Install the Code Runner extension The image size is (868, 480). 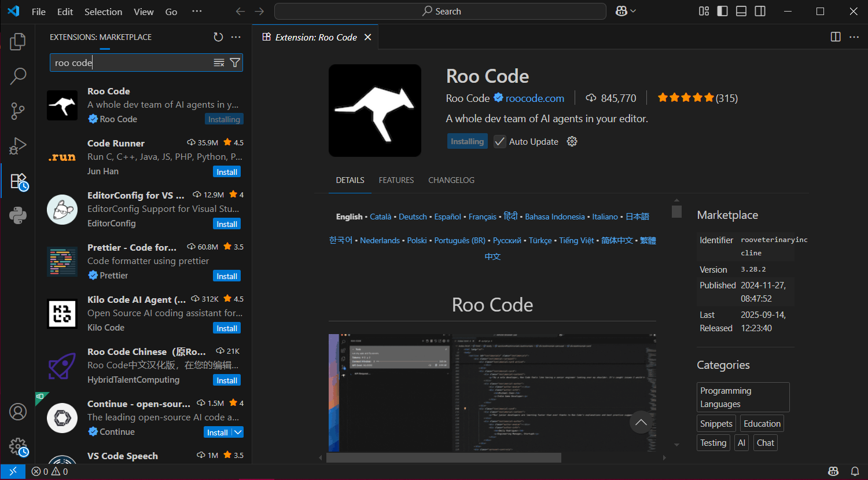point(227,172)
